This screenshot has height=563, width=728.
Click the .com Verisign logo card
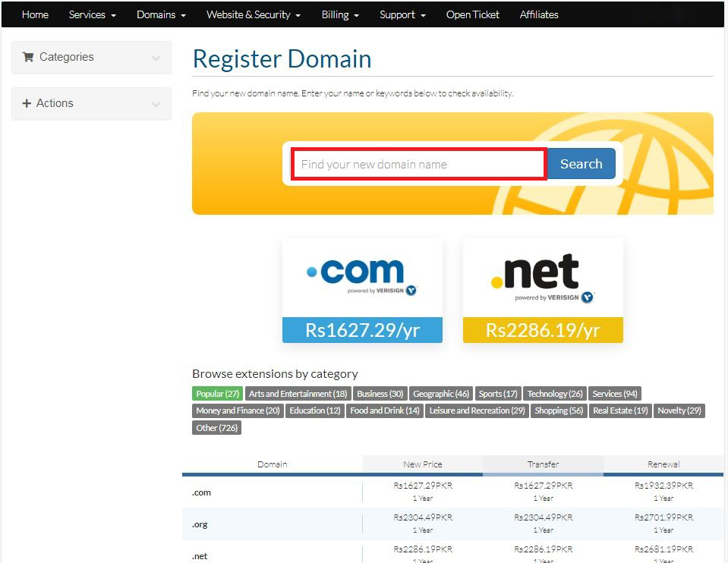(362, 278)
